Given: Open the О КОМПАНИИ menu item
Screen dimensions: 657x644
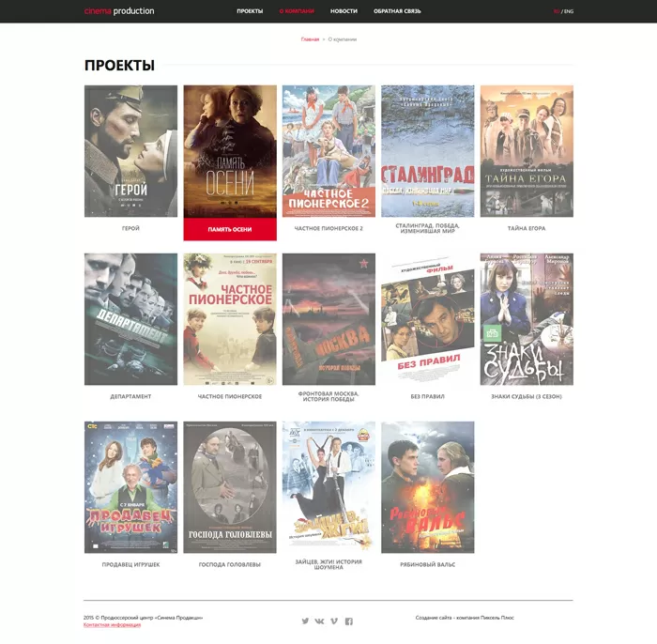Looking at the screenshot, I should point(297,11).
